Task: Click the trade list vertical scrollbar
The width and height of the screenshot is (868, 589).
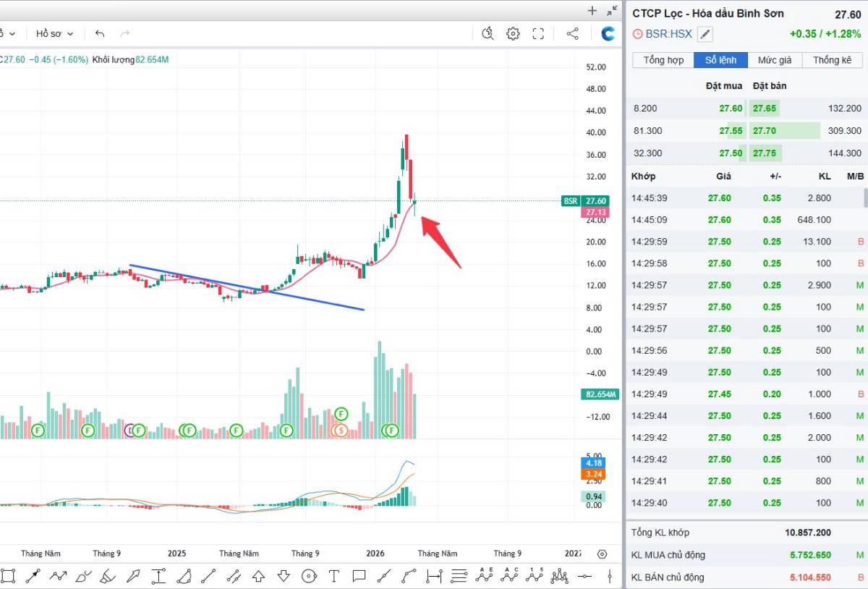Action: tap(864, 198)
